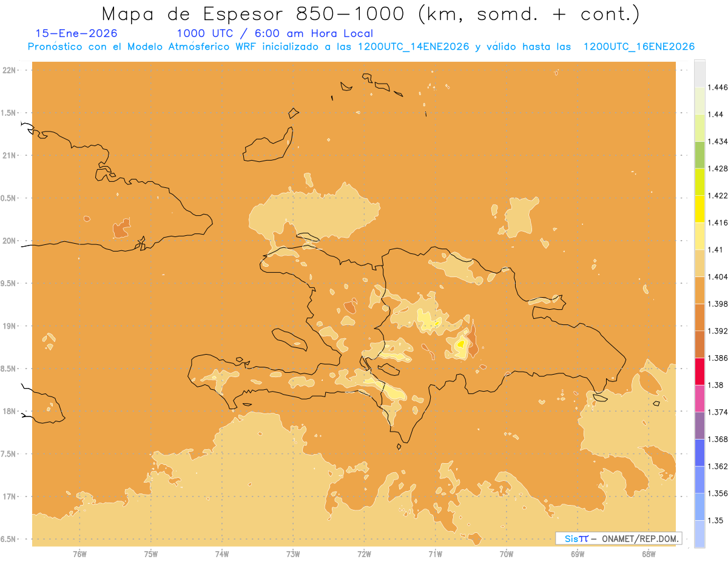Click the legend value '1.416'
728x562 pixels.
click(x=718, y=222)
